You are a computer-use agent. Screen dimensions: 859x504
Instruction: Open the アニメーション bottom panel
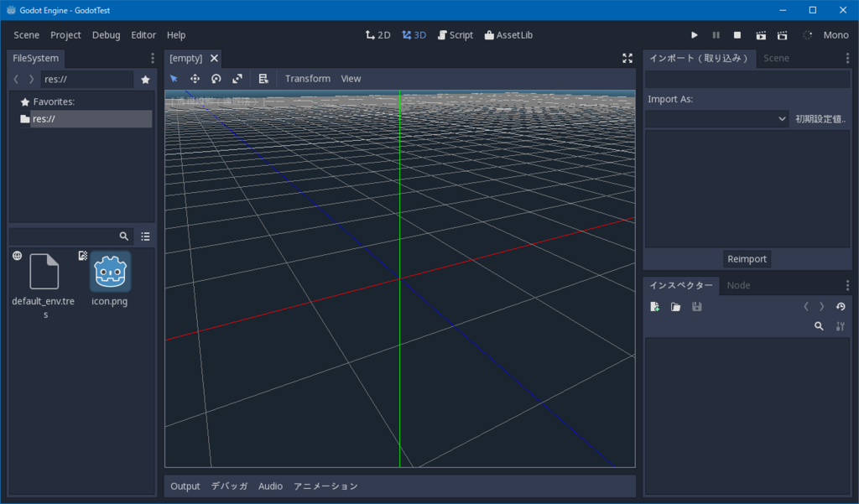(326, 486)
